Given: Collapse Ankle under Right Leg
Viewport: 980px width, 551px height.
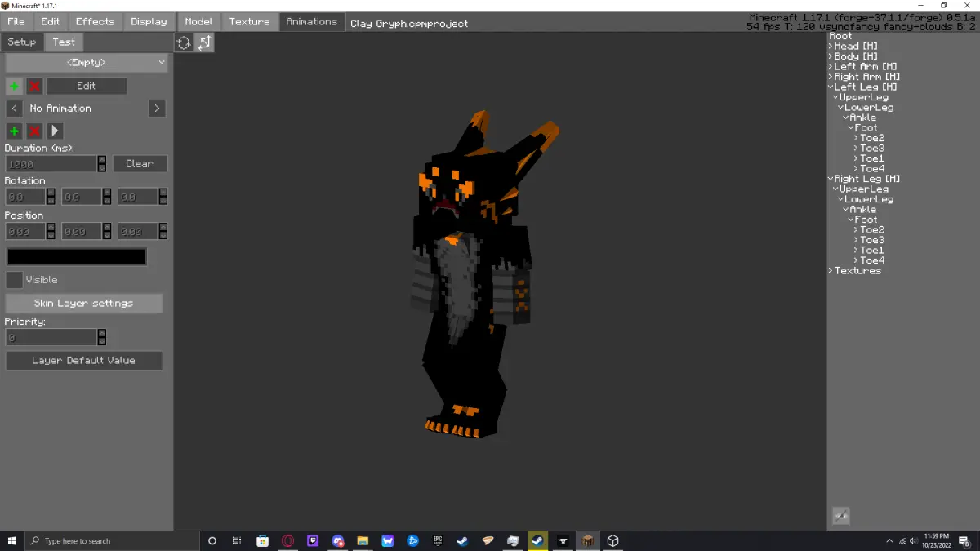Looking at the screenshot, I should (846, 210).
